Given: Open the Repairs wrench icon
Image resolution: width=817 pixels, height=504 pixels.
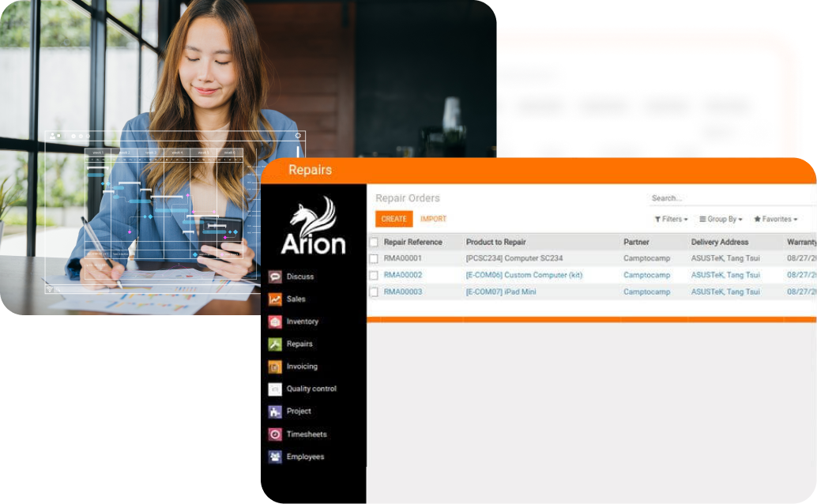Looking at the screenshot, I should pyautogui.click(x=275, y=344).
